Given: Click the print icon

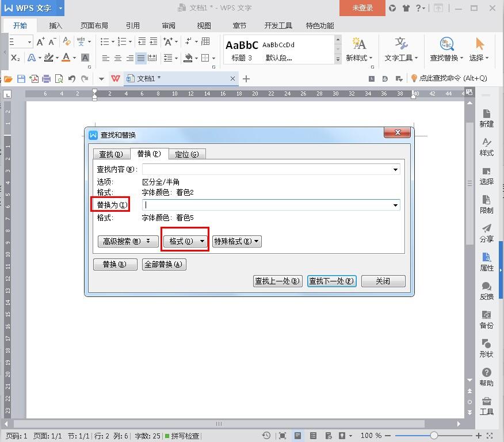Looking at the screenshot, I should point(46,79).
